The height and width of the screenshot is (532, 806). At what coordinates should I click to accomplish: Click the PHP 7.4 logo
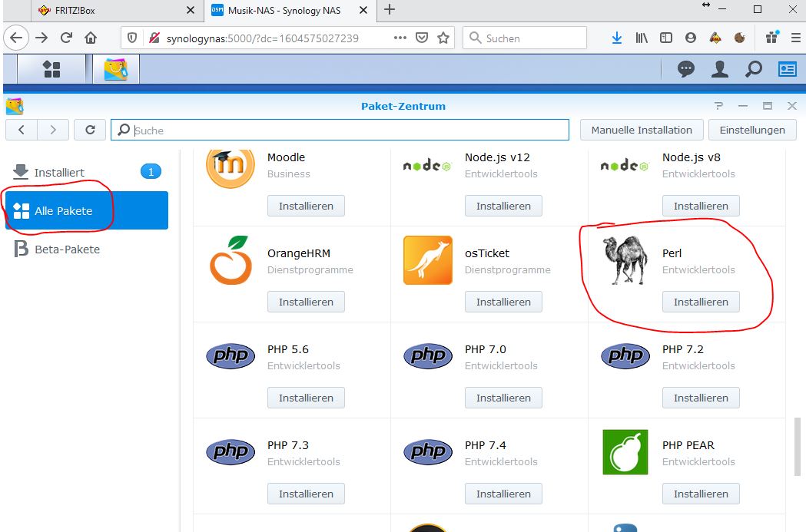point(428,451)
